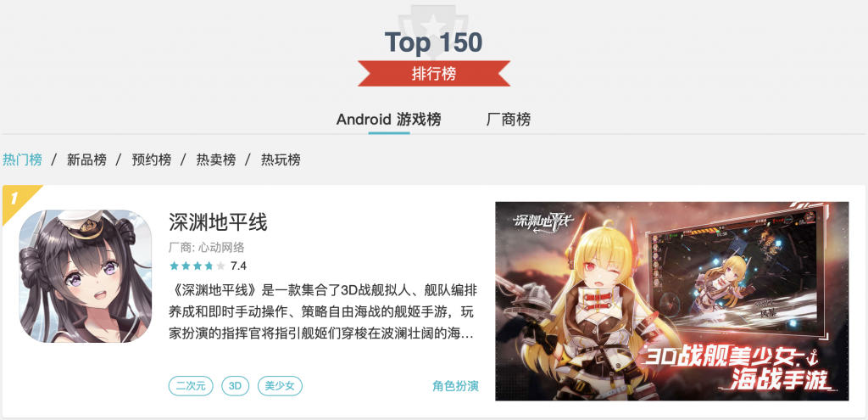
Task: Click the 二次元 tag
Action: [x=191, y=386]
